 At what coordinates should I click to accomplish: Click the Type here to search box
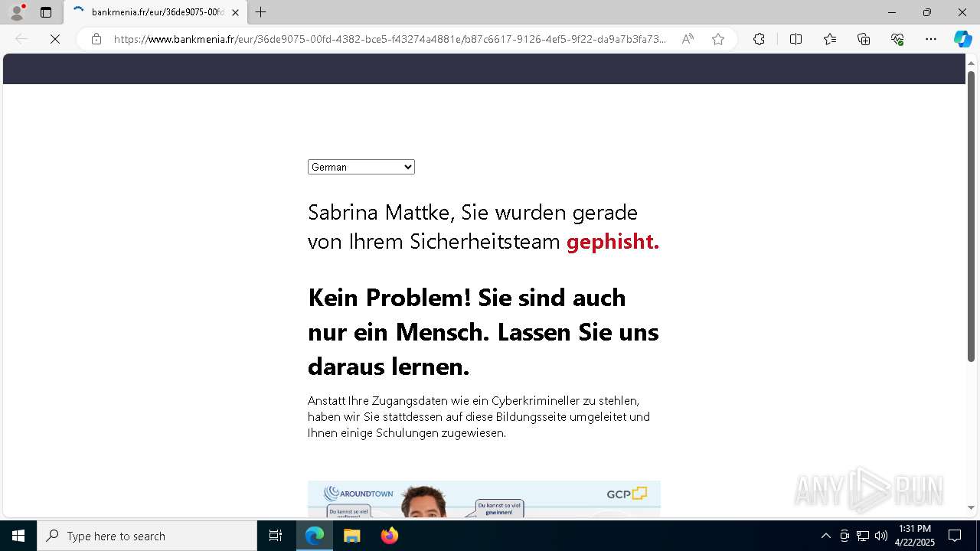click(147, 536)
